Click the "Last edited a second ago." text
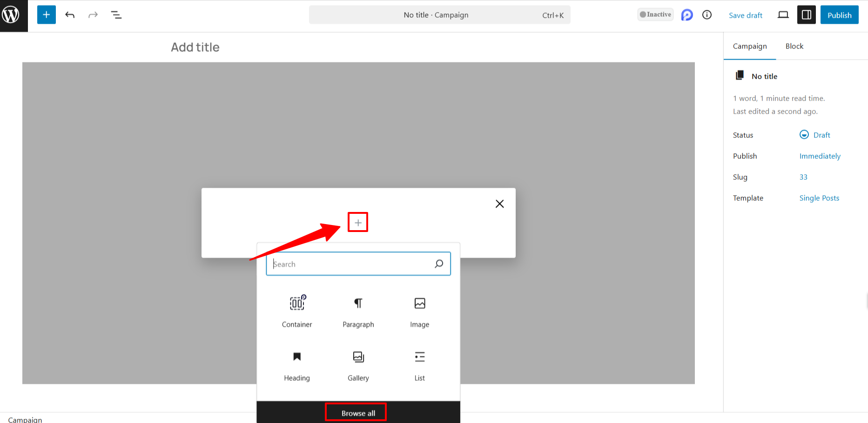 coord(775,111)
